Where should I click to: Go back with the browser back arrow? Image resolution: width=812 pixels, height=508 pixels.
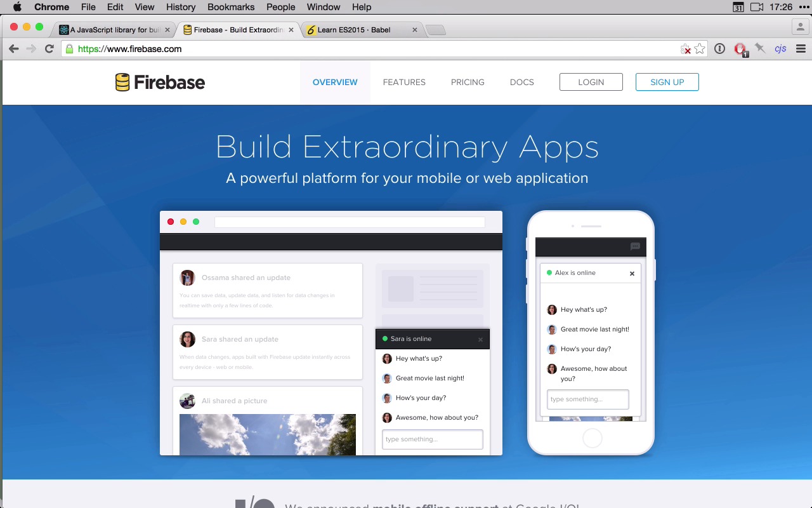click(x=14, y=49)
